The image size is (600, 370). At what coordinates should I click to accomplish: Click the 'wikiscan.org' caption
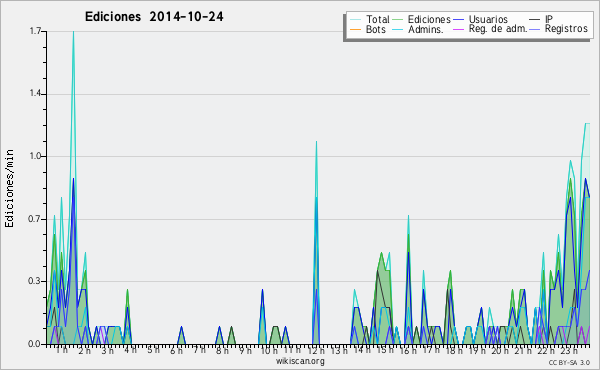300,361
